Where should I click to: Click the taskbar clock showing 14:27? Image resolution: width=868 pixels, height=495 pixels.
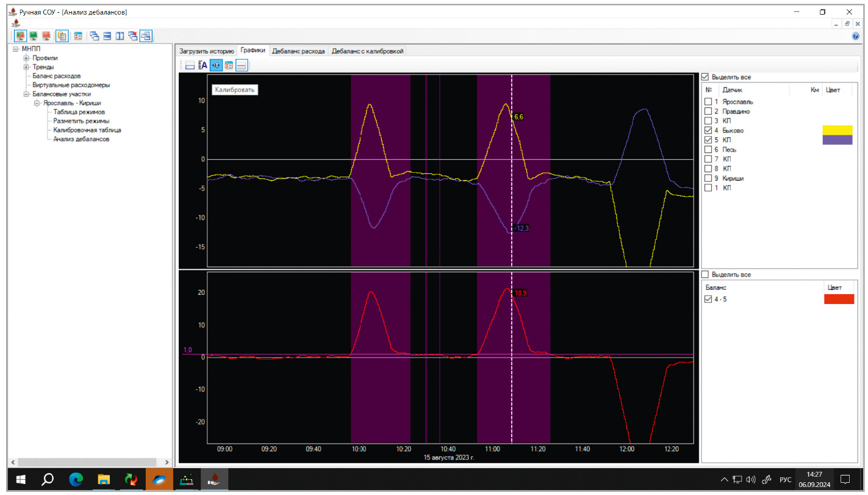(x=814, y=479)
